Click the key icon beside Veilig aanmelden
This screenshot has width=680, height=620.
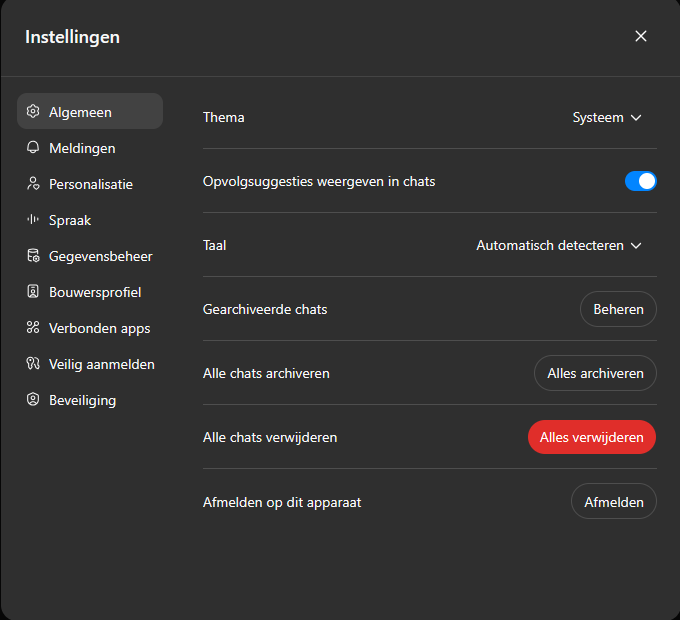[x=33, y=363]
